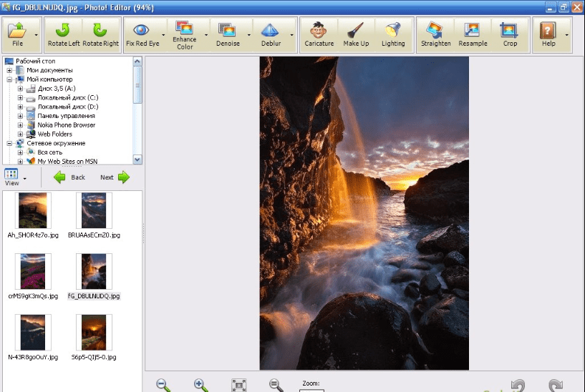Select the Make Up brush tool
Image resolution: width=585 pixels, height=392 pixels.
356,34
